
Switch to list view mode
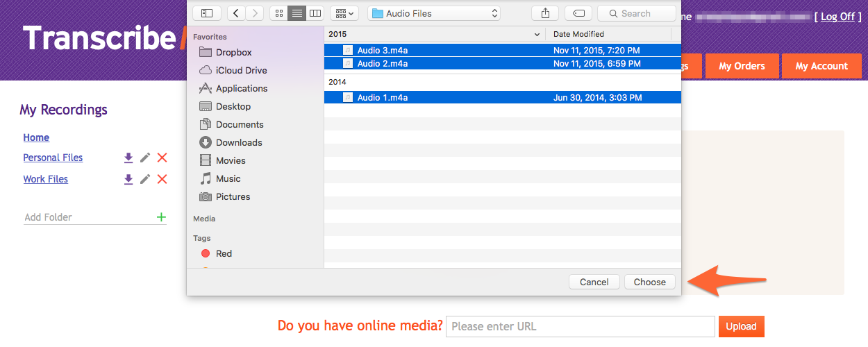(x=297, y=13)
